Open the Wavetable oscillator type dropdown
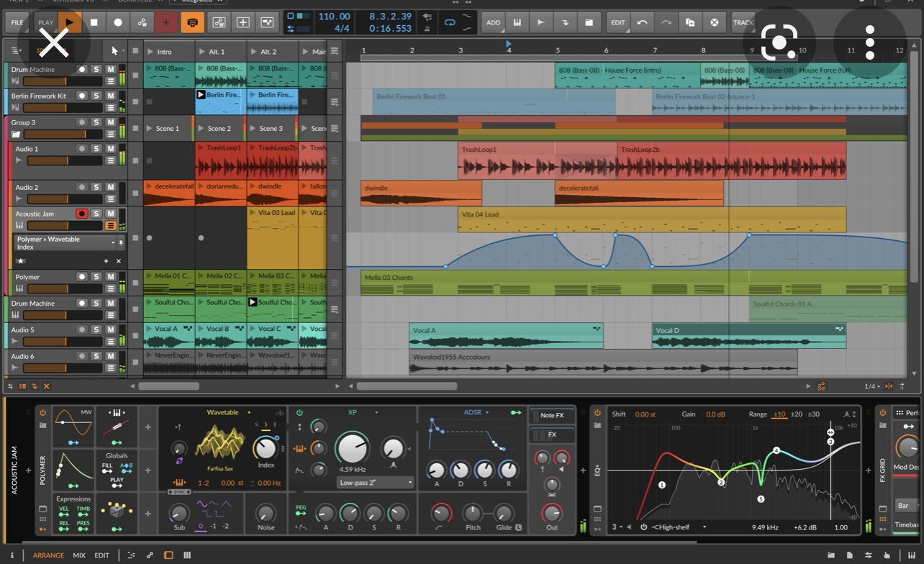 228,412
